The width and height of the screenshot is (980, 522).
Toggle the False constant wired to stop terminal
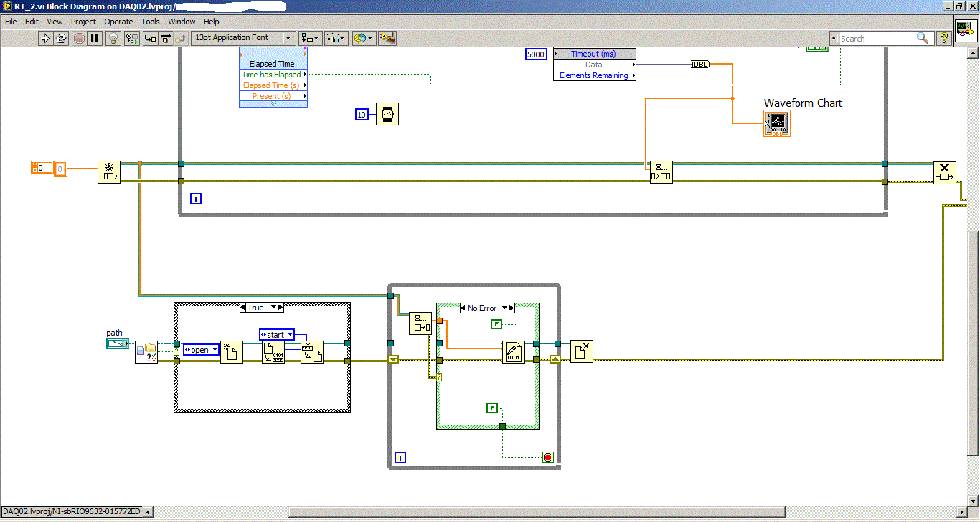pyautogui.click(x=492, y=407)
